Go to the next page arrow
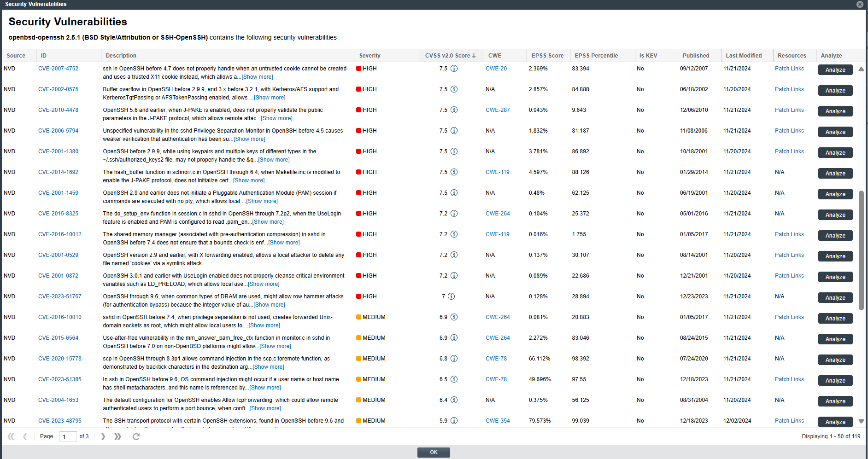868x459 pixels. [x=103, y=436]
